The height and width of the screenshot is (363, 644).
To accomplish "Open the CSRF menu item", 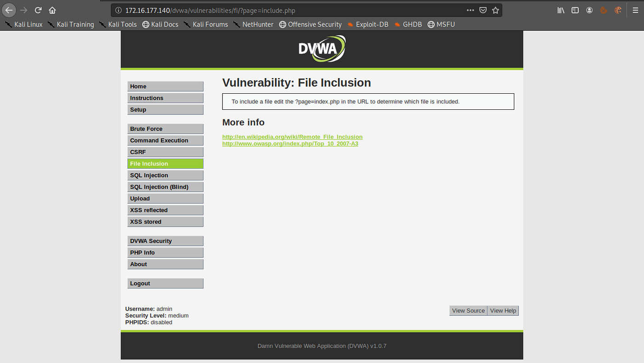I will 165,152.
